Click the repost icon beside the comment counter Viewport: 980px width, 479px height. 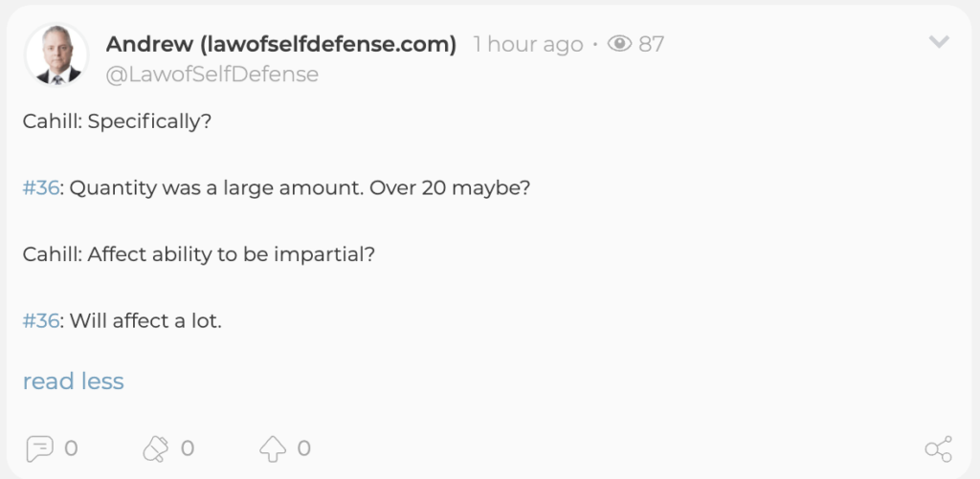[x=155, y=447]
